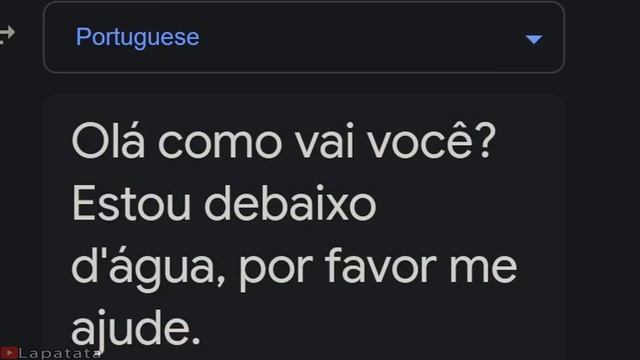Open the Portuguese language dropdown arrow
This screenshot has height=360, width=640.
[533, 39]
